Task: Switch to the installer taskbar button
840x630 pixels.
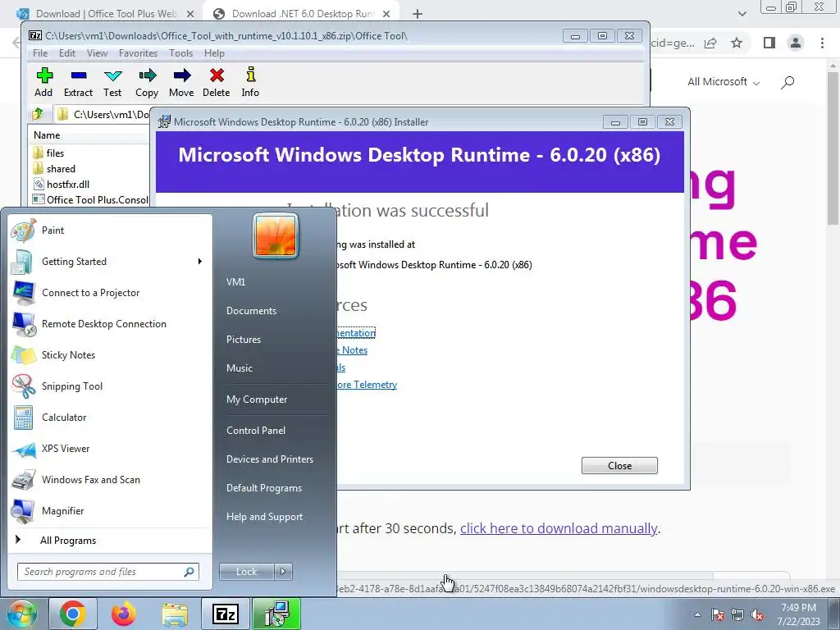Action: 276,614
